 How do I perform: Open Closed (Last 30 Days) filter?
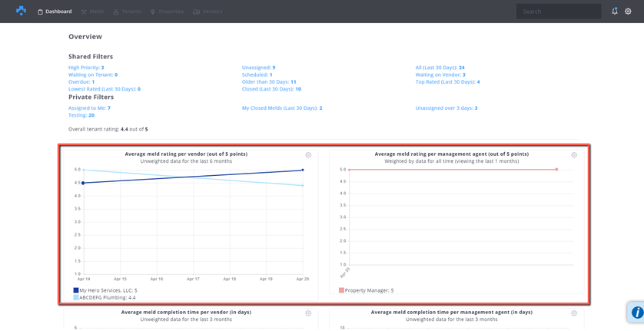[x=272, y=89]
